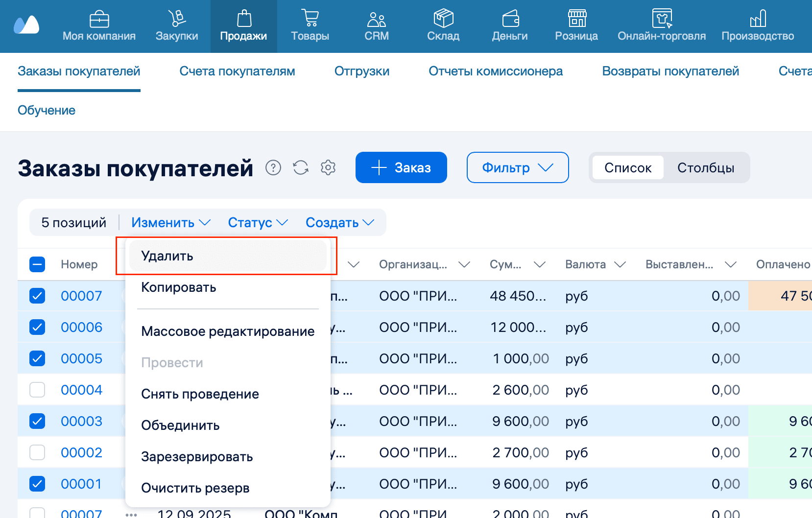Choose Удалить from the menu

(228, 256)
